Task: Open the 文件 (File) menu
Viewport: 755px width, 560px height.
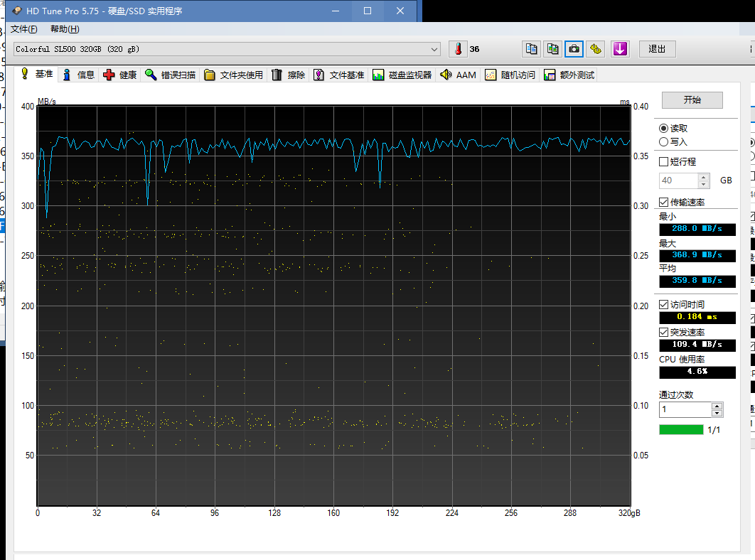Action: (x=23, y=29)
